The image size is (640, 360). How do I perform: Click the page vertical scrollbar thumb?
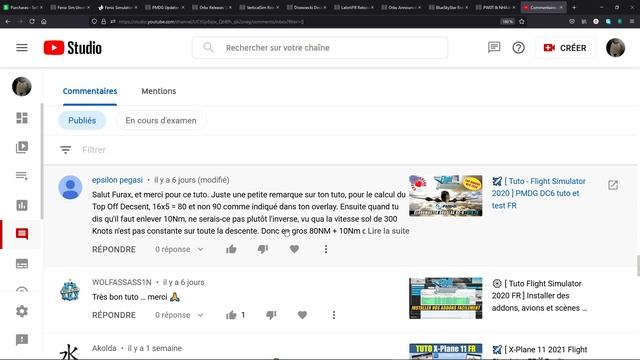[x=638, y=266]
